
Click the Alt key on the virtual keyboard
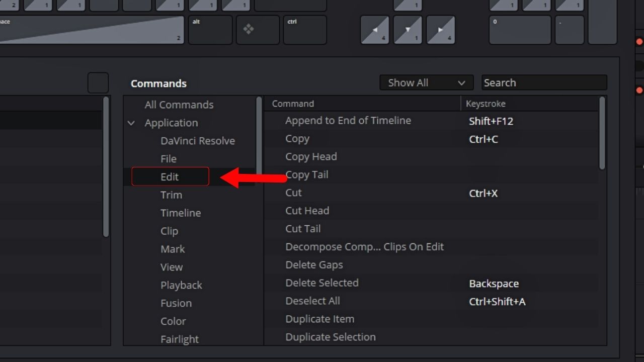pyautogui.click(x=210, y=30)
